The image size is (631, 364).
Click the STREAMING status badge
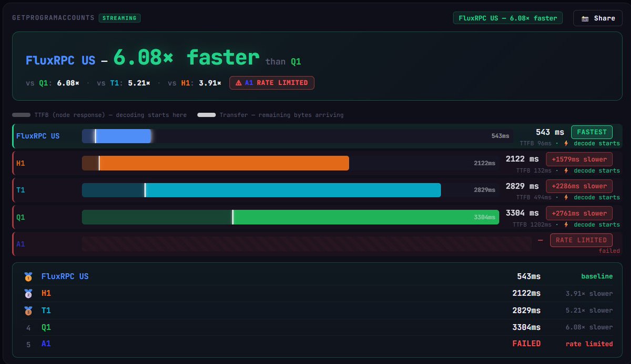[x=119, y=18]
